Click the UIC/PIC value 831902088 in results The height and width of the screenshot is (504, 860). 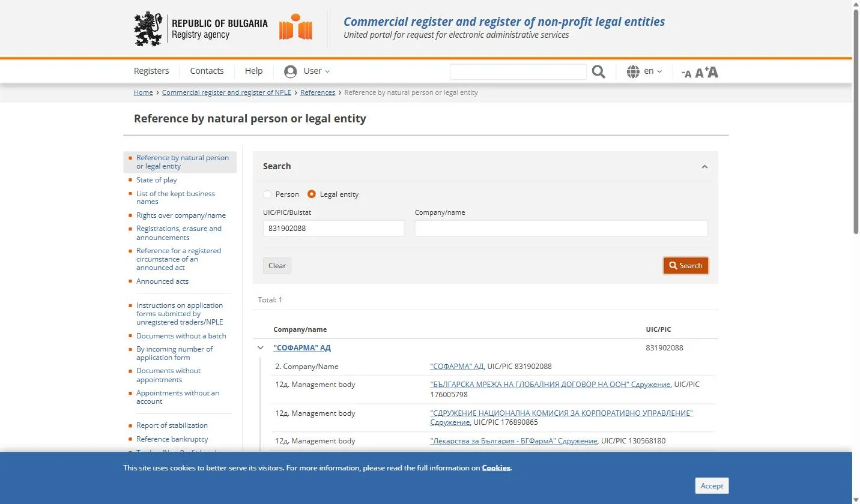click(x=664, y=348)
